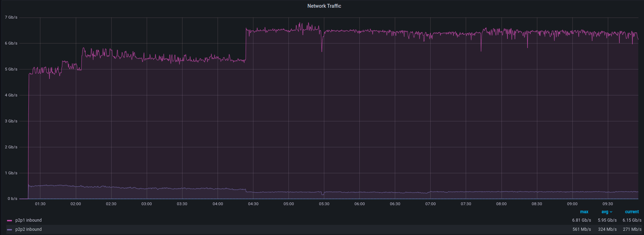Image resolution: width=644 pixels, height=235 pixels.
Task: Click the purple p2p2 color swatch
Action: click(9, 230)
